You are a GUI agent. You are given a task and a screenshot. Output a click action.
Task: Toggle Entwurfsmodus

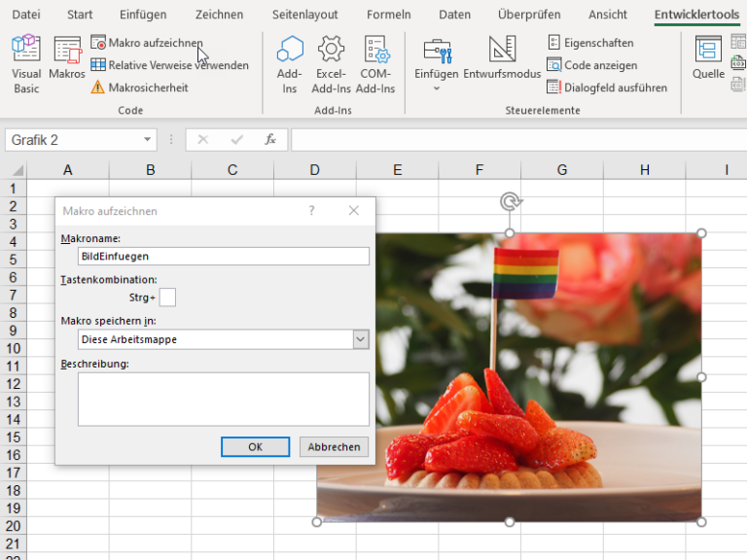[502, 57]
